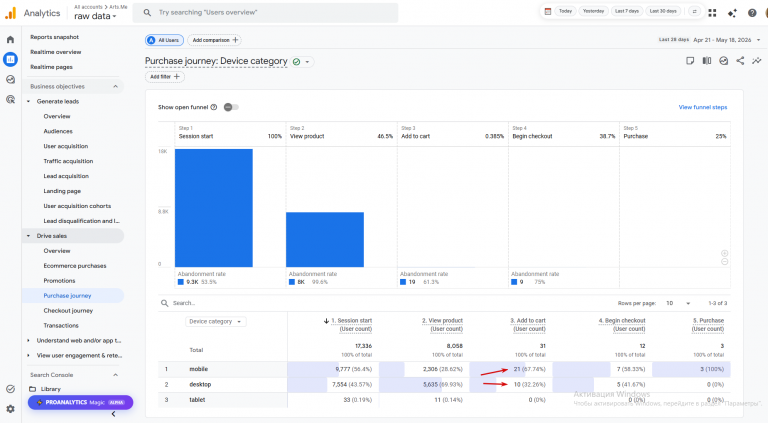This screenshot has height=423, width=768.
Task: Open Admin settings gear icon
Action: [x=10, y=409]
